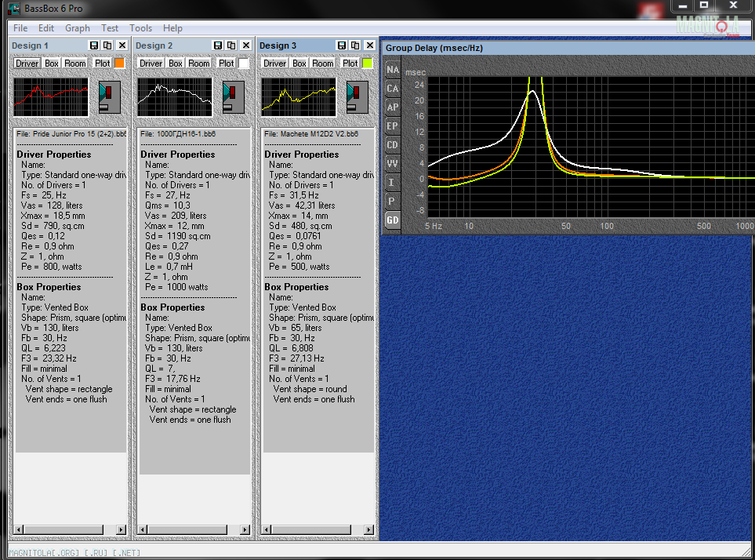Click the Design 2 frequency response thumbnail
Viewport: 755px width, 560px height.
click(x=175, y=96)
